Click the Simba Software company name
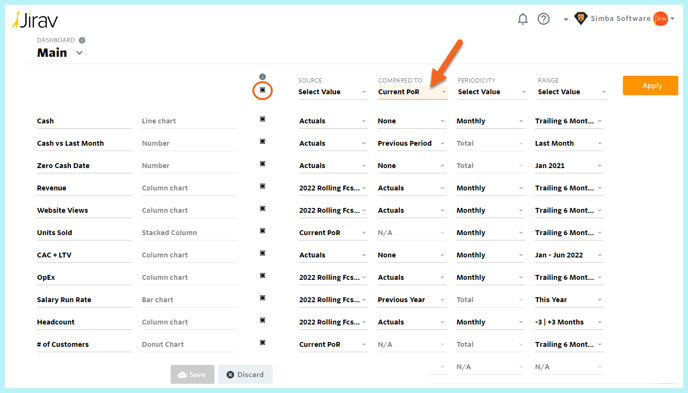The height and width of the screenshot is (393, 688). click(x=620, y=18)
